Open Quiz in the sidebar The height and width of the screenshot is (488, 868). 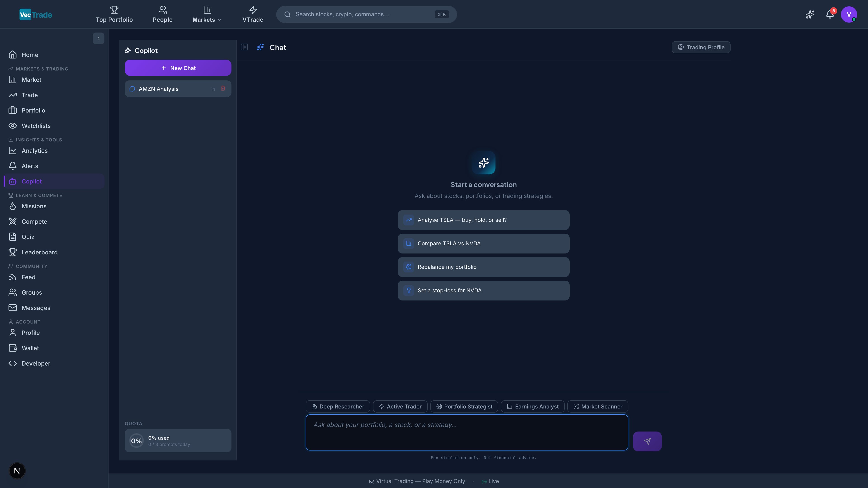pos(54,237)
